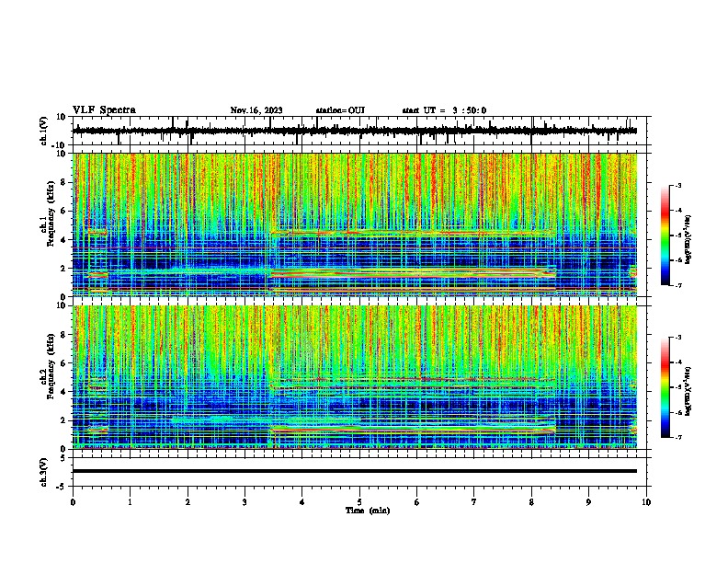Click the "-7" label below the ch.2 colorbar
Viewport: 728px width, 563px height.
677,437
